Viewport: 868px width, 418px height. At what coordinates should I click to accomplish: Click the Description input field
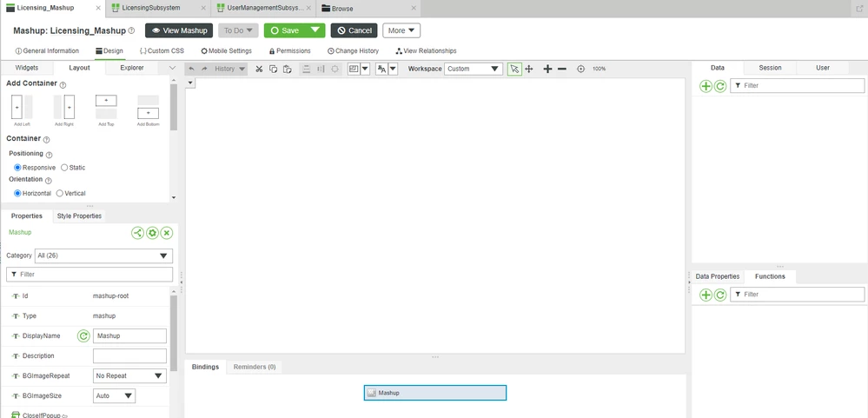(x=129, y=355)
